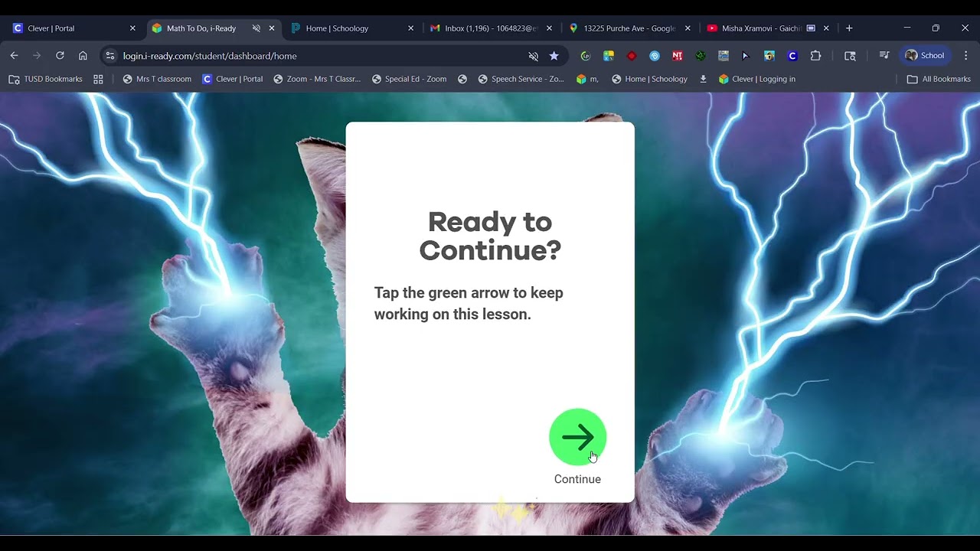Open the red NT extension
Image resolution: width=980 pixels, height=551 pixels.
(677, 56)
